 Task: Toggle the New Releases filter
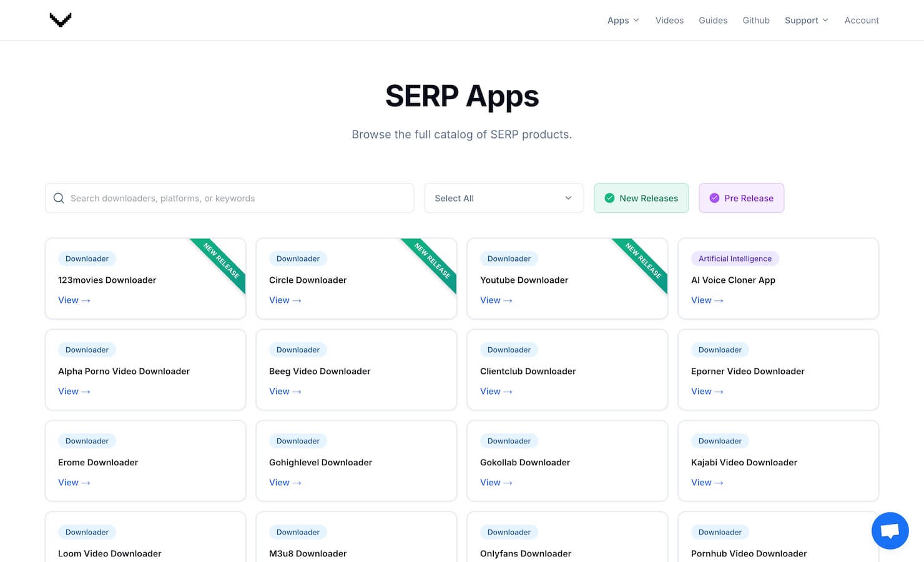point(641,198)
